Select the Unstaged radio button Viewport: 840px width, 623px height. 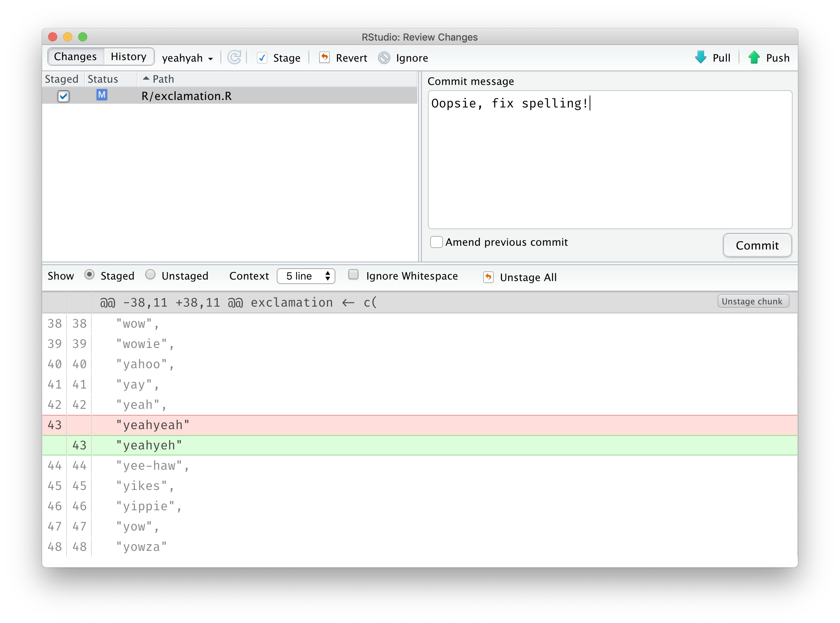pos(150,275)
